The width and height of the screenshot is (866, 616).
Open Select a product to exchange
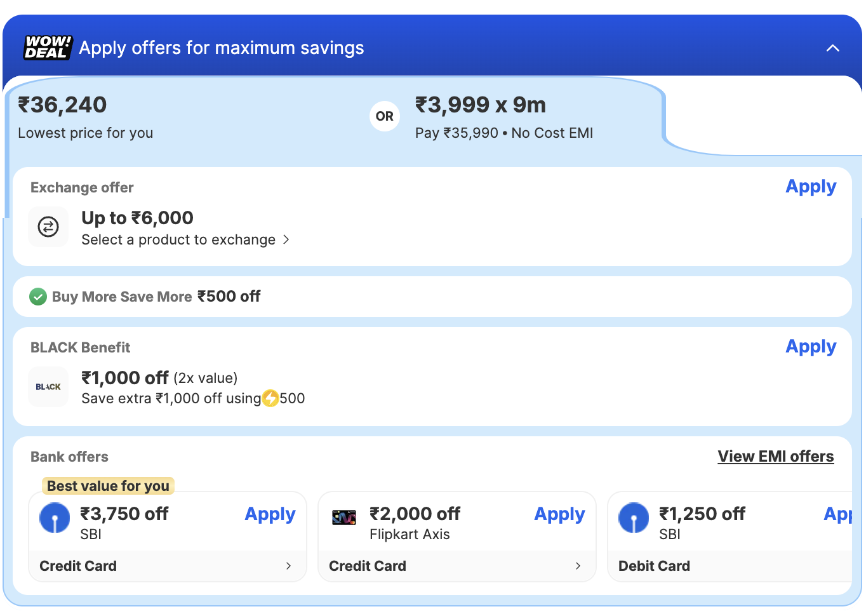[x=185, y=240]
